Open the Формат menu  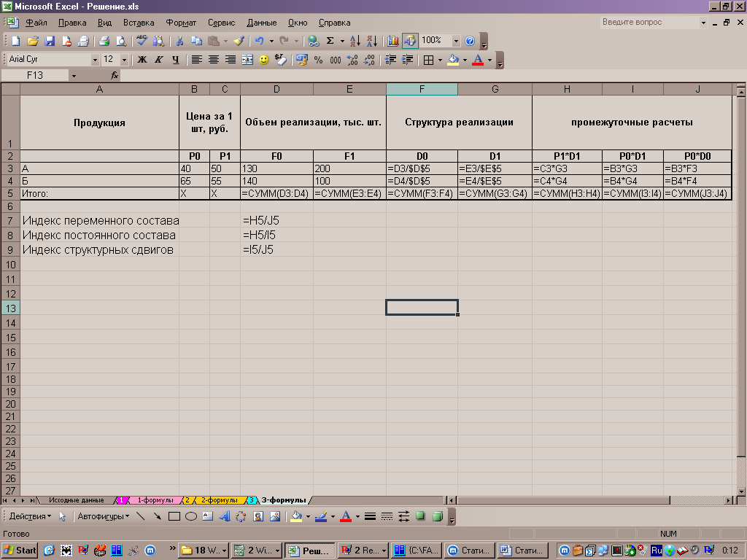(181, 23)
